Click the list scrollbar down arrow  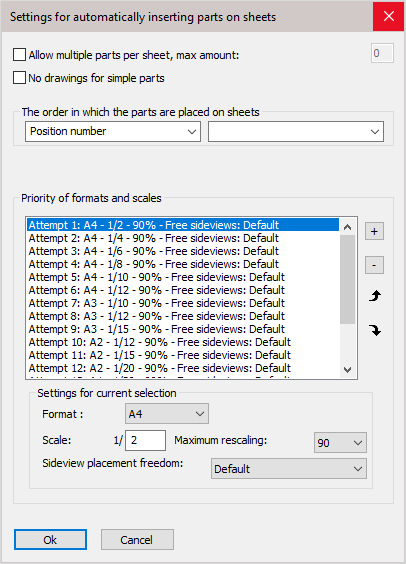point(347,369)
